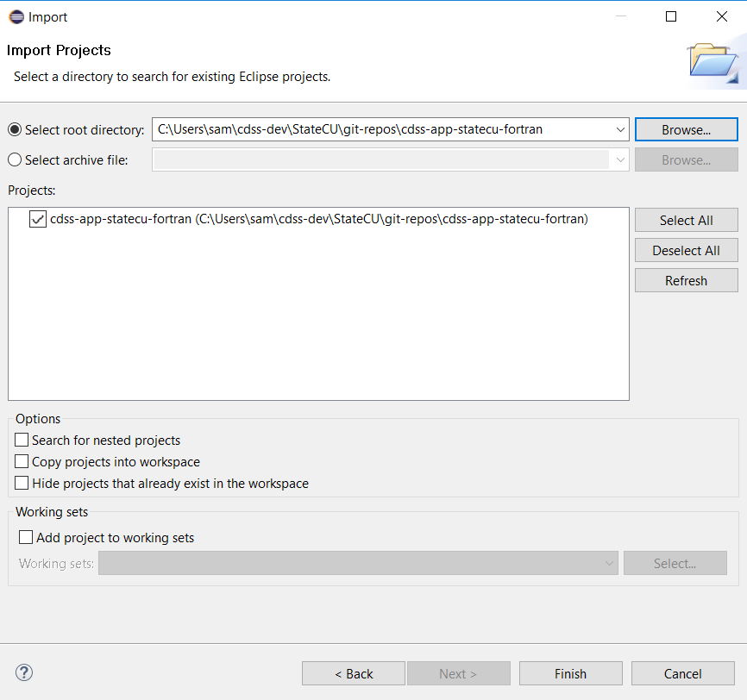Go back with the < Back button

[x=354, y=673]
